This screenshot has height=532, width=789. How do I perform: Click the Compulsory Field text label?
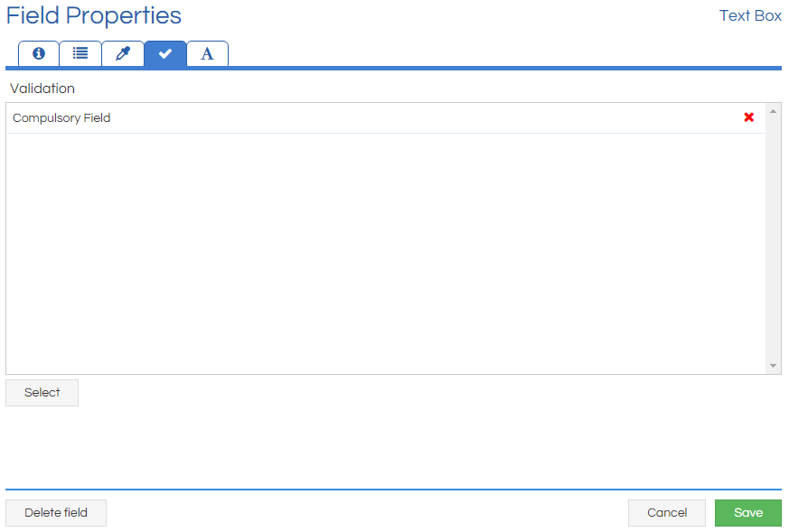61,117
